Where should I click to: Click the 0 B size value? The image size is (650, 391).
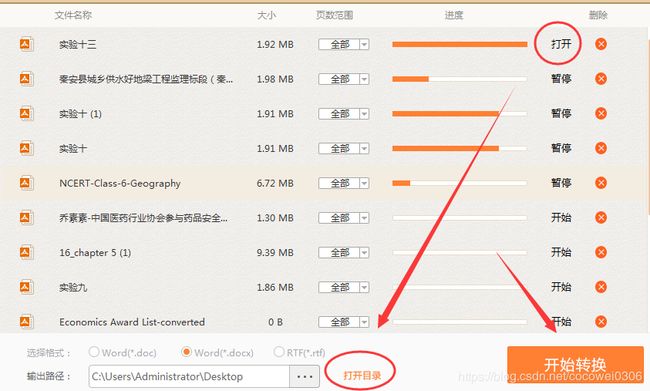(x=275, y=322)
